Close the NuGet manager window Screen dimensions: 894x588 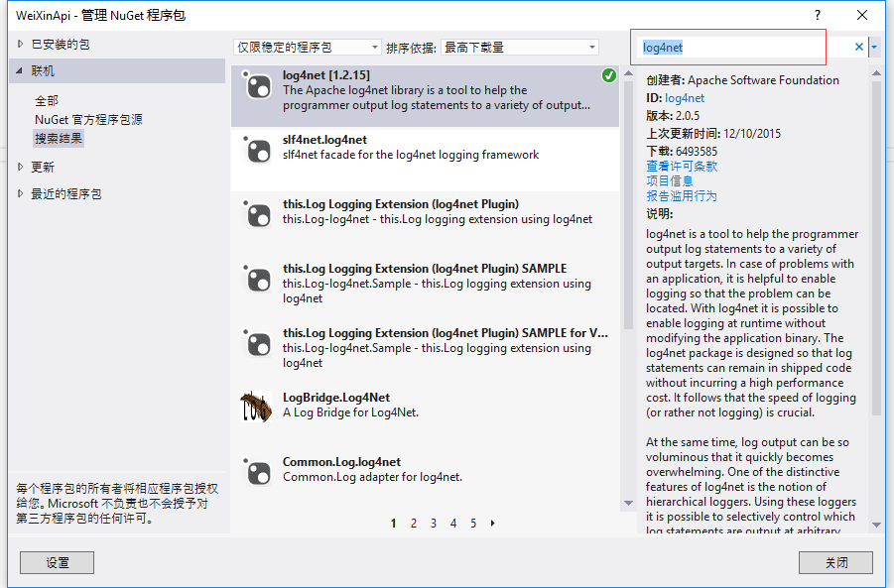pyautogui.click(x=862, y=16)
